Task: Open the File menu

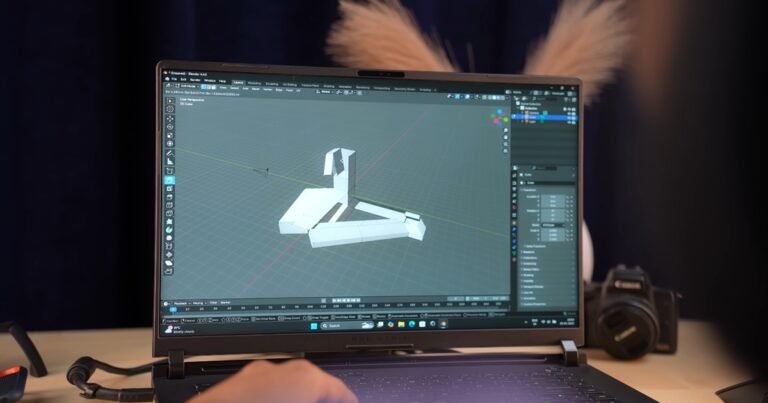Action: [x=174, y=81]
